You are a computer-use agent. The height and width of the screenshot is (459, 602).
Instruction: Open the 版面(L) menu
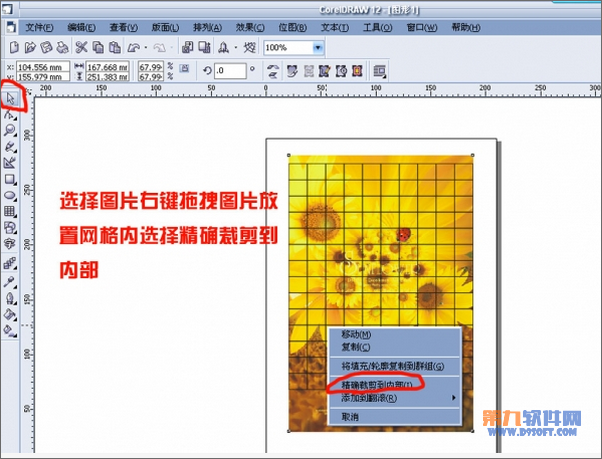pyautogui.click(x=165, y=28)
